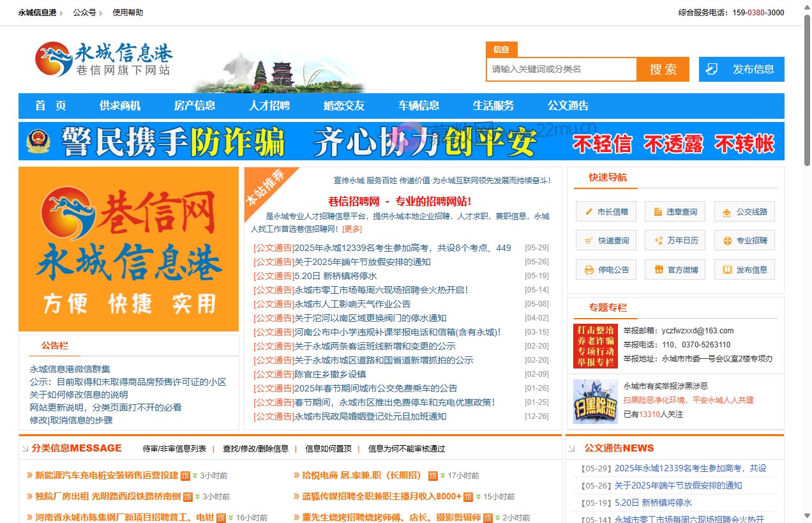Select the 专业招聘 recruitment icon
The height and width of the screenshot is (523, 812).
click(x=743, y=240)
